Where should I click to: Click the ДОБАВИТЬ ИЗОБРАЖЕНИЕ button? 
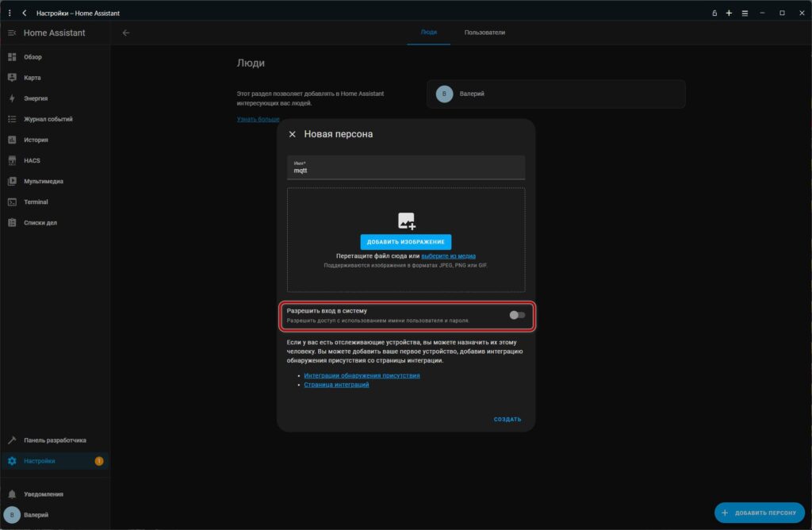[406, 242]
